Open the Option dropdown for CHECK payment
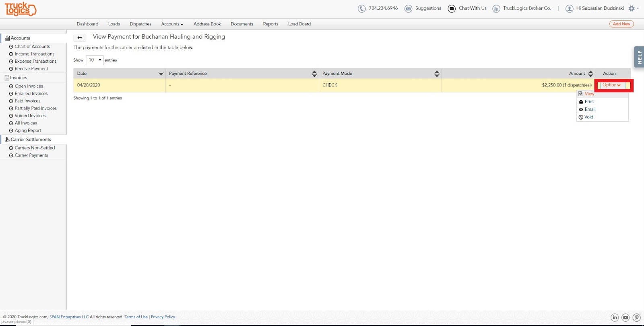The image size is (644, 326). [612, 85]
